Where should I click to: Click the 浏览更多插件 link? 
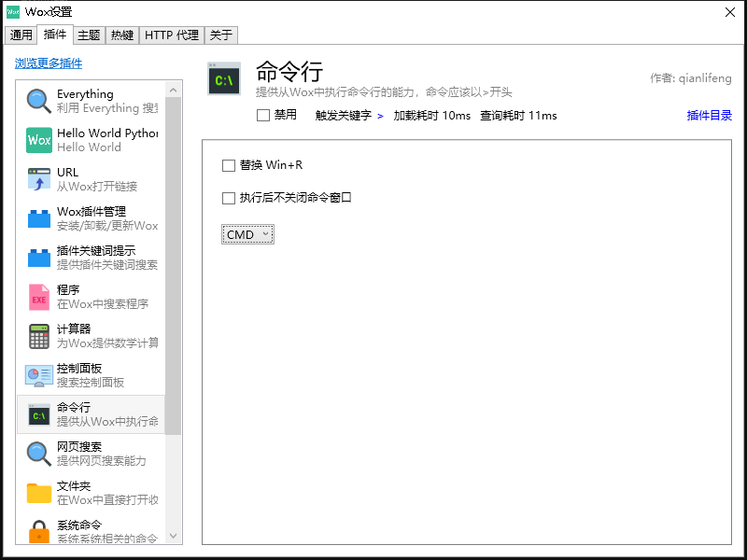49,63
